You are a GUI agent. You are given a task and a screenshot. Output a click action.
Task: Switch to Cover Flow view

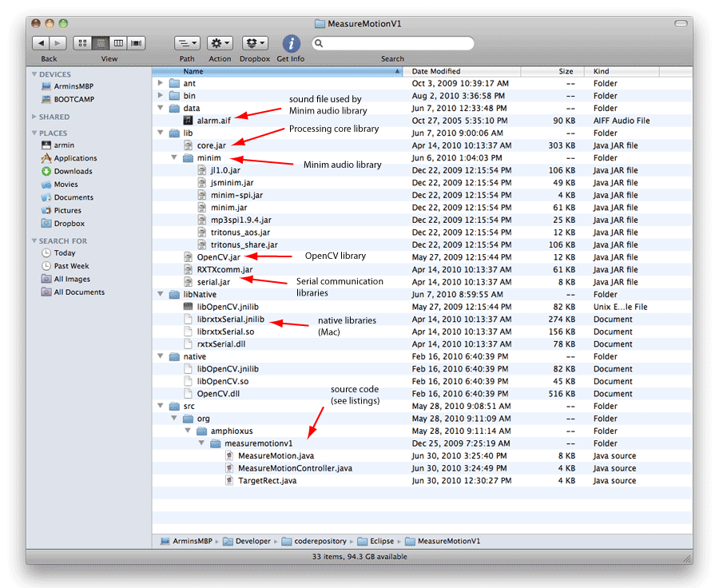[136, 43]
